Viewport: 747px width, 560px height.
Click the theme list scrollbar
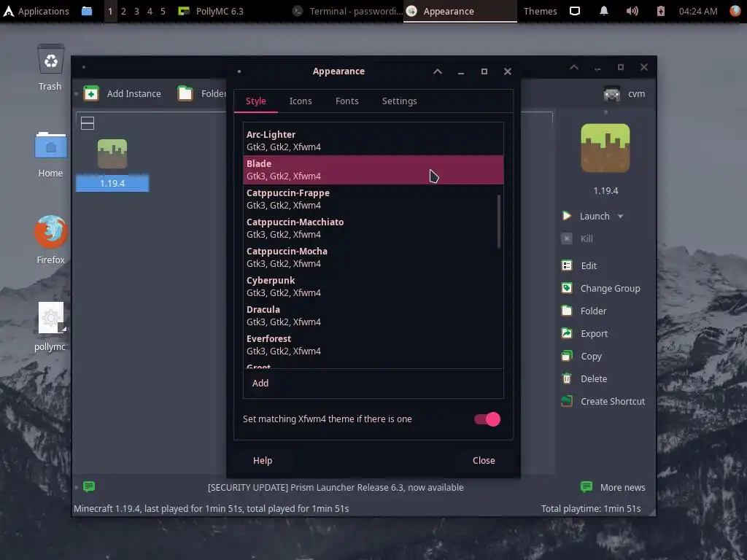click(499, 222)
